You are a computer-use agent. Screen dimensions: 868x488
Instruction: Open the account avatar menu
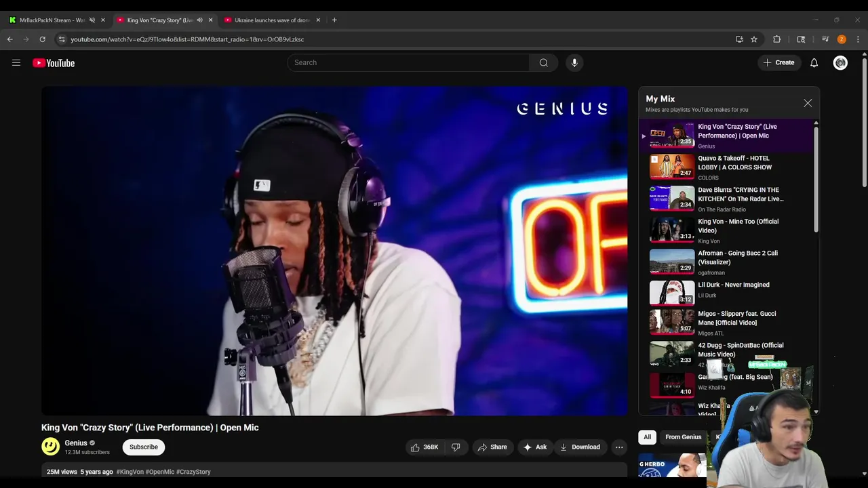(841, 63)
